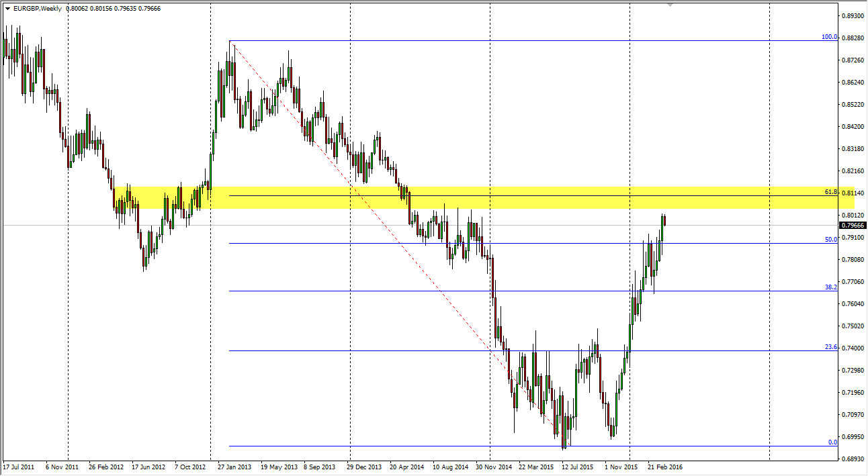The width and height of the screenshot is (868, 476).
Task: Click the EURGBP,Weekly chart title label
Action: tap(38, 9)
